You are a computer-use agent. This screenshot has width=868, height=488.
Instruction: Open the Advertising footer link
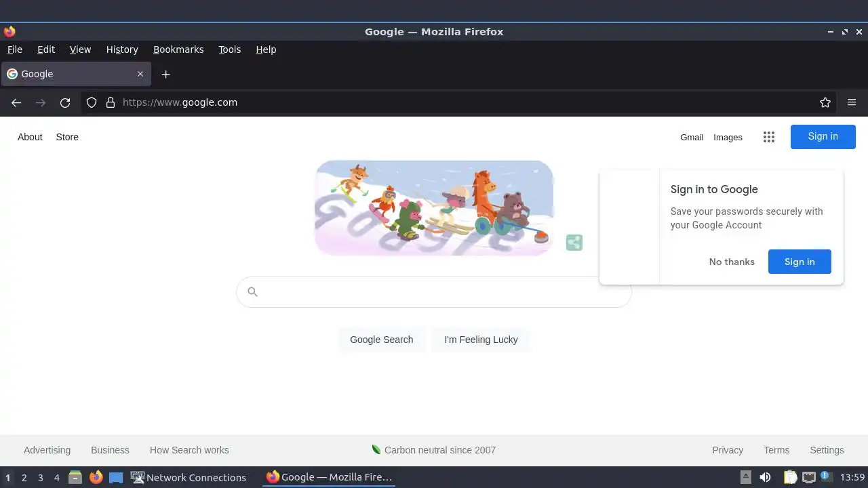point(47,450)
